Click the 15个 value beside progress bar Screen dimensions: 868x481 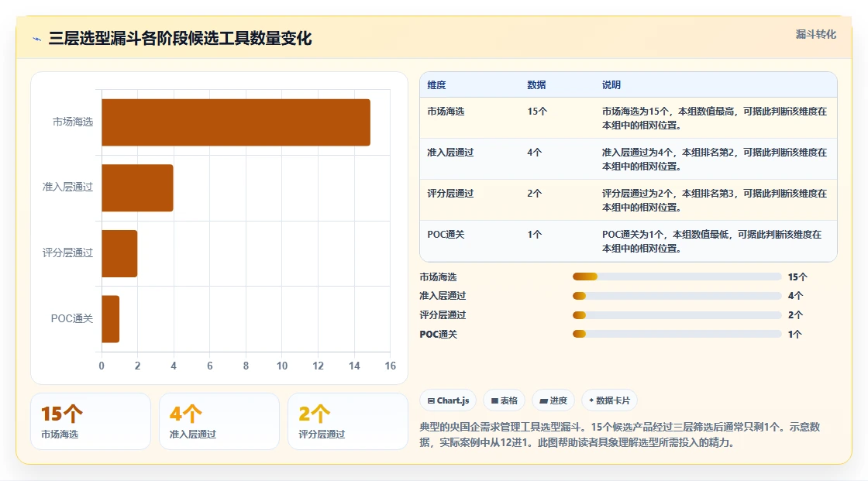tap(797, 277)
